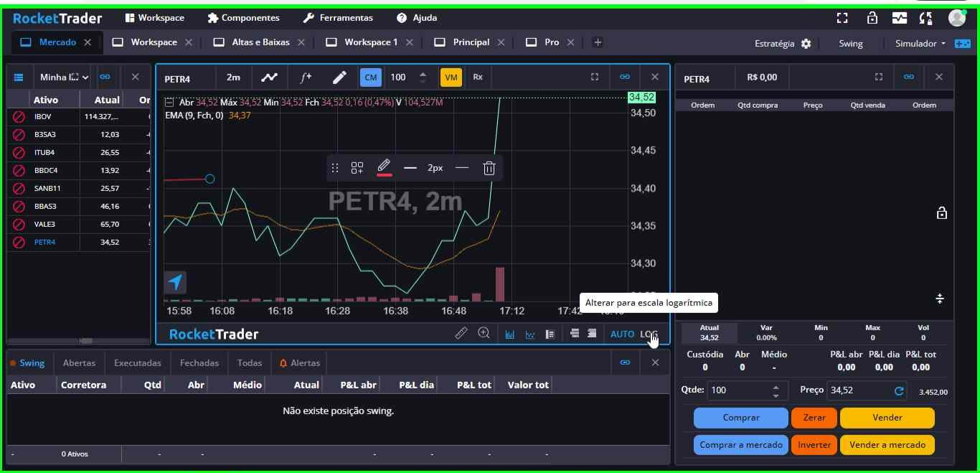
Task: Toggle the Rx button in chart toolbar
Action: [478, 77]
